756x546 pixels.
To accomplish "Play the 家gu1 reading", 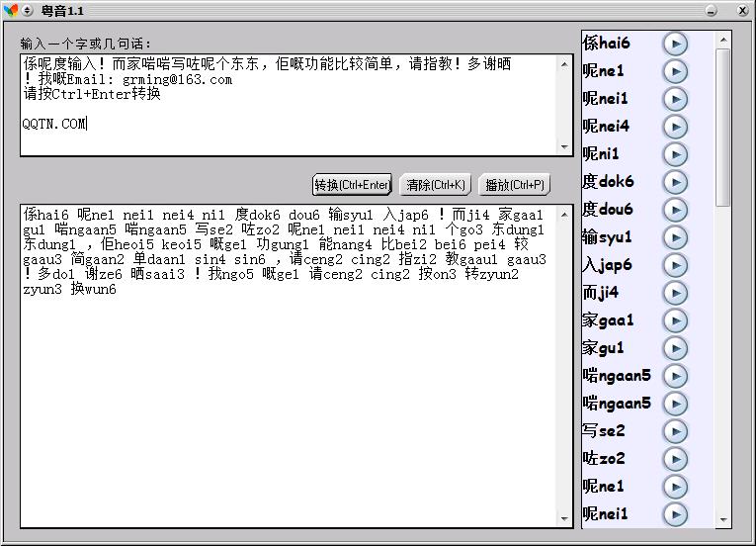I will 675,348.
